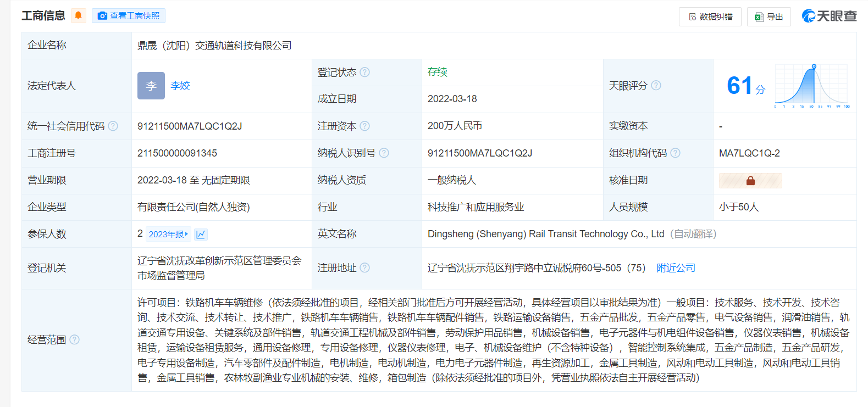Screen dimensions: 868x407
Task: Click the 存续 status text
Action: [x=438, y=72]
